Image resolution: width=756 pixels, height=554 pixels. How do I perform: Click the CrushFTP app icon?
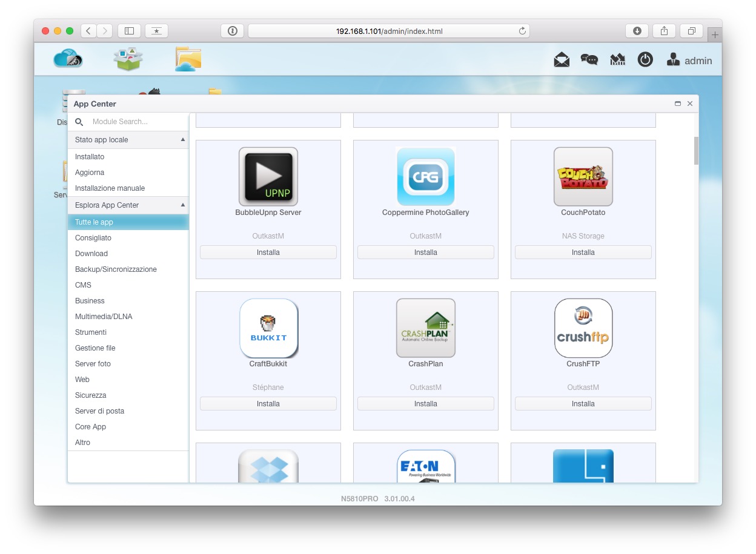(583, 328)
